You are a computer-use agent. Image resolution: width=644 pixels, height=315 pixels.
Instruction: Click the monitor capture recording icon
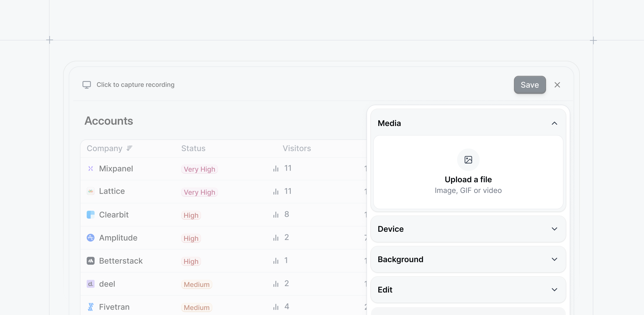(86, 85)
